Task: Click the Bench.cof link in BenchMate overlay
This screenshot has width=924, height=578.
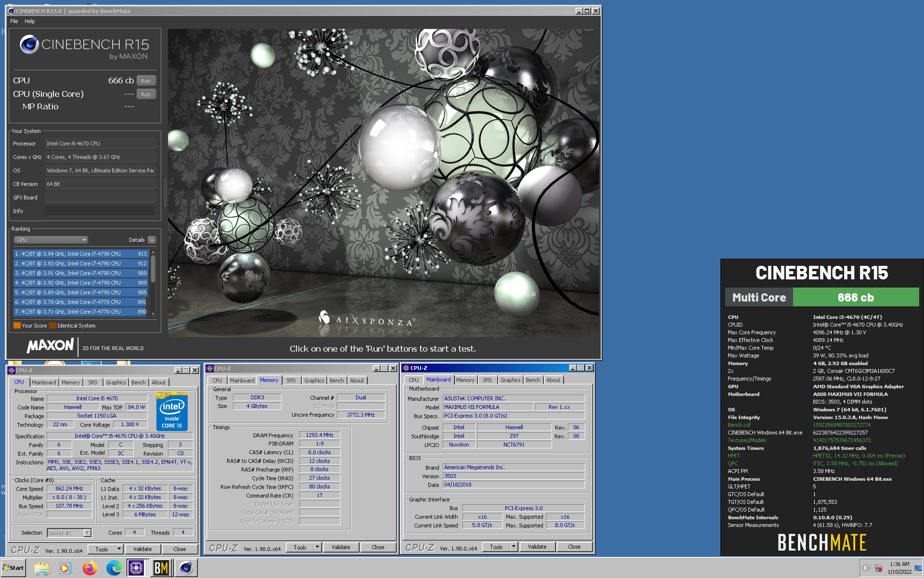Action: coord(739,425)
